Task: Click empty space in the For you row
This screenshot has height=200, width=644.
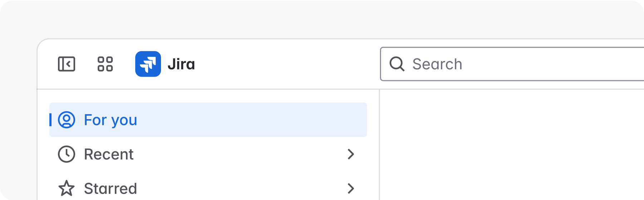Action: click(x=250, y=120)
